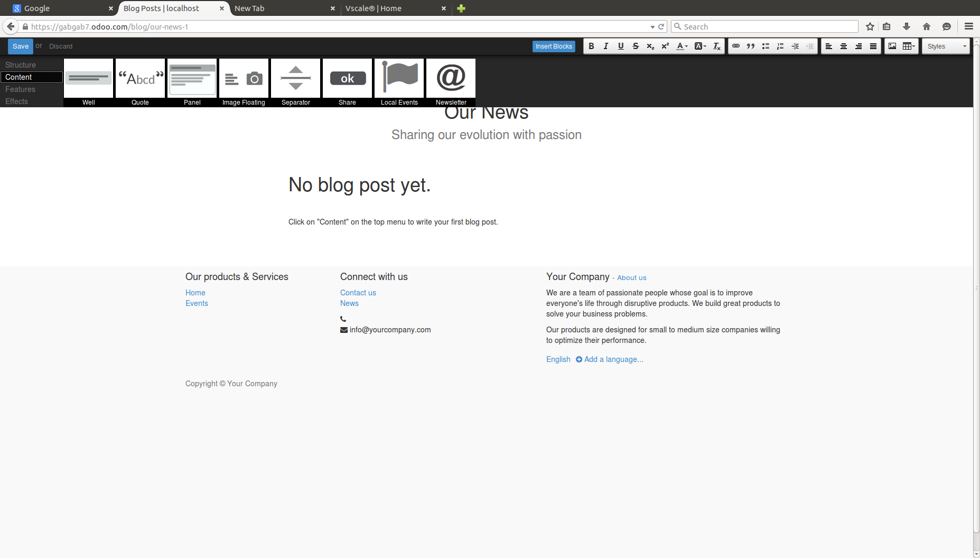The width and height of the screenshot is (980, 558).
Task: Open the News footer link
Action: pyautogui.click(x=349, y=303)
